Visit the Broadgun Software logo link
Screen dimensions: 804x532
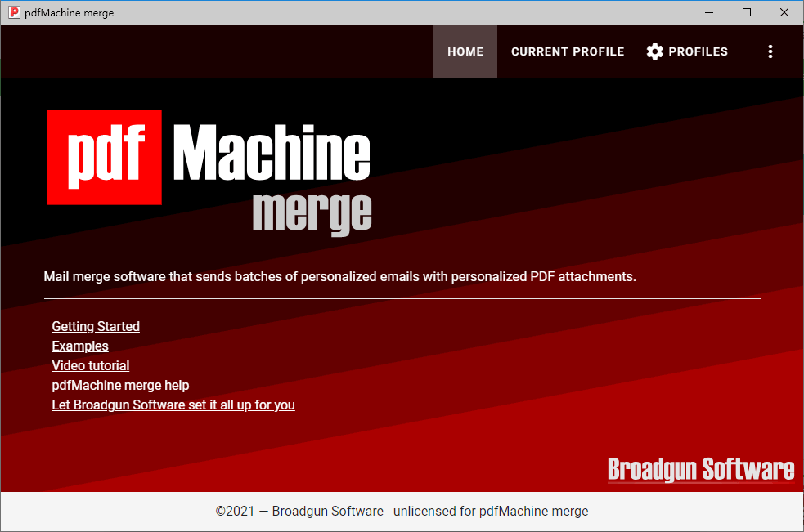click(700, 469)
